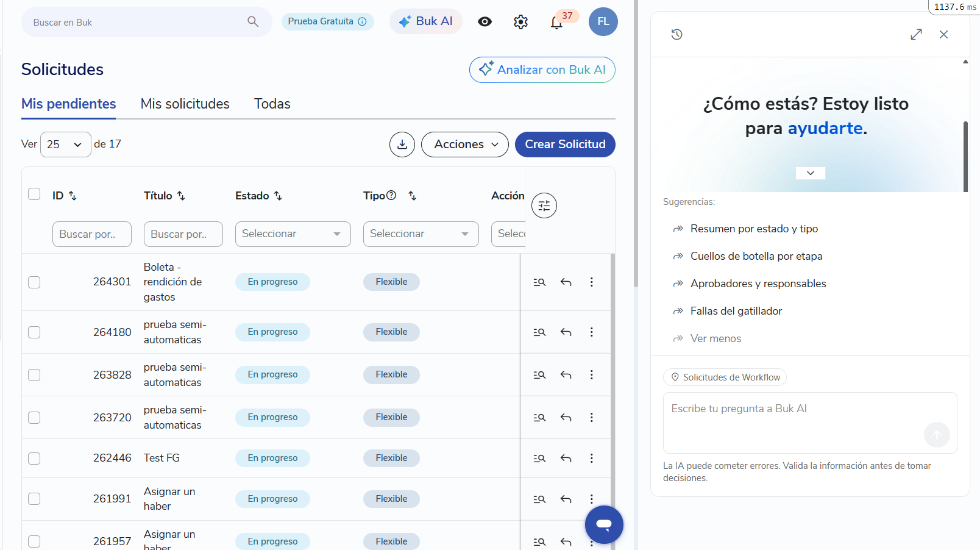This screenshot has width=980, height=550.
Task: Open the settings gear in the top bar
Action: (x=520, y=22)
